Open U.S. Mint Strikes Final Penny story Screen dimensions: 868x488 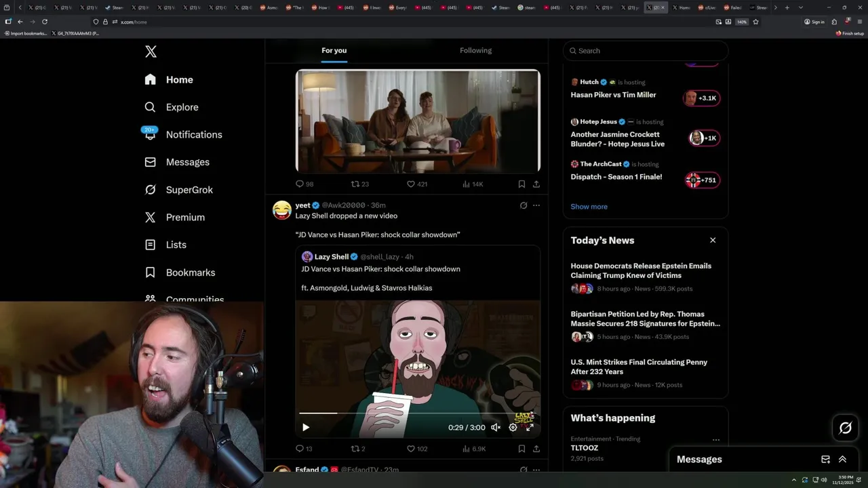pos(638,367)
